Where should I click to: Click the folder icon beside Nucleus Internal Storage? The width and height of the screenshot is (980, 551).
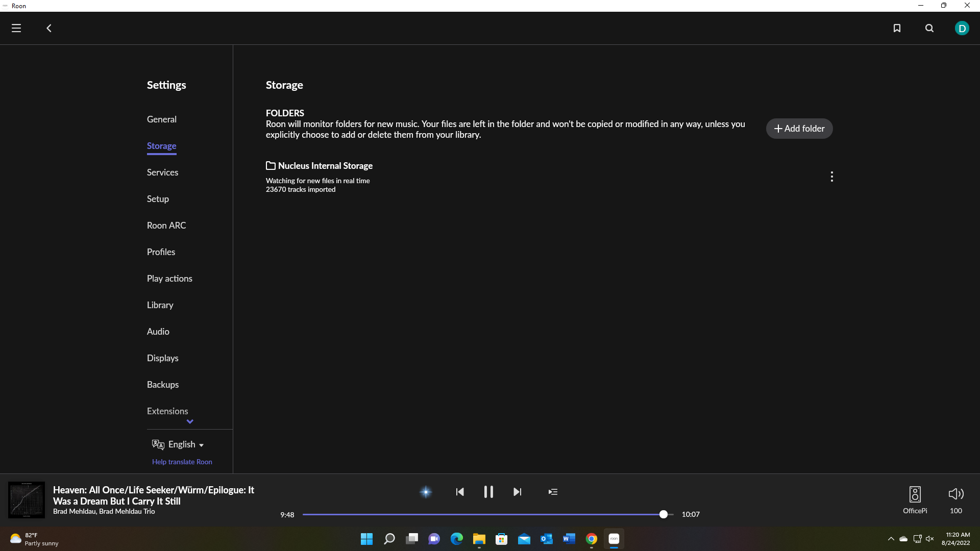[x=271, y=166]
